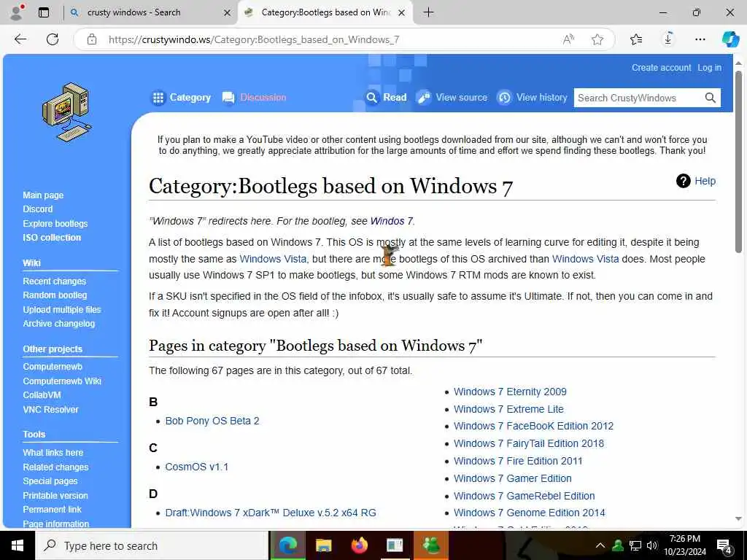Click the scrollbar down arrow
The height and width of the screenshot is (560, 747).
[x=738, y=518]
